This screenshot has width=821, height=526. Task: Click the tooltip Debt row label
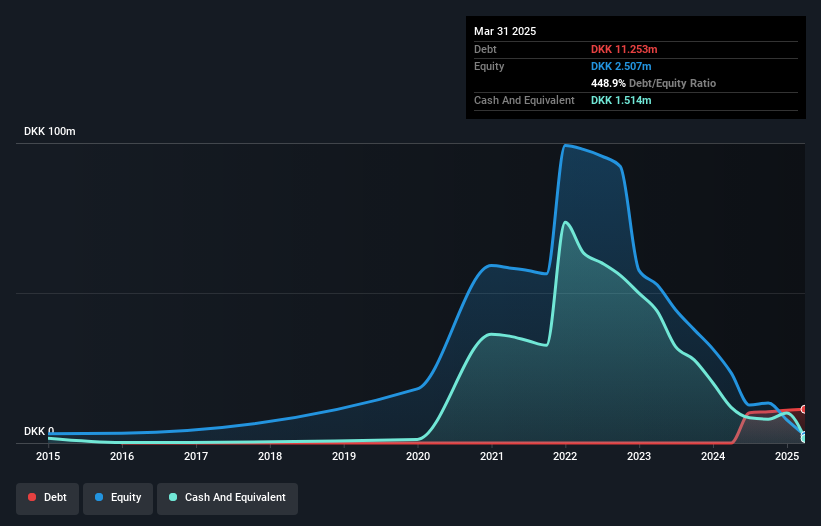(485, 49)
